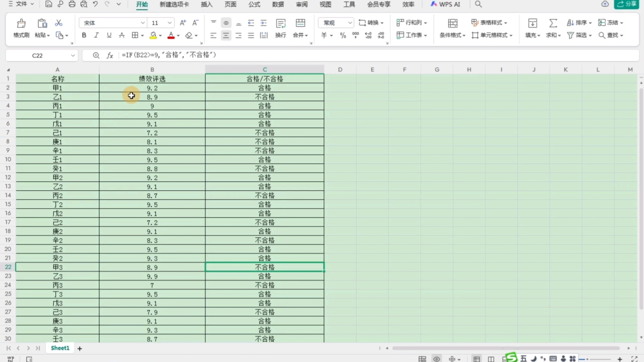Expand the font size dropdown

pos(170,23)
